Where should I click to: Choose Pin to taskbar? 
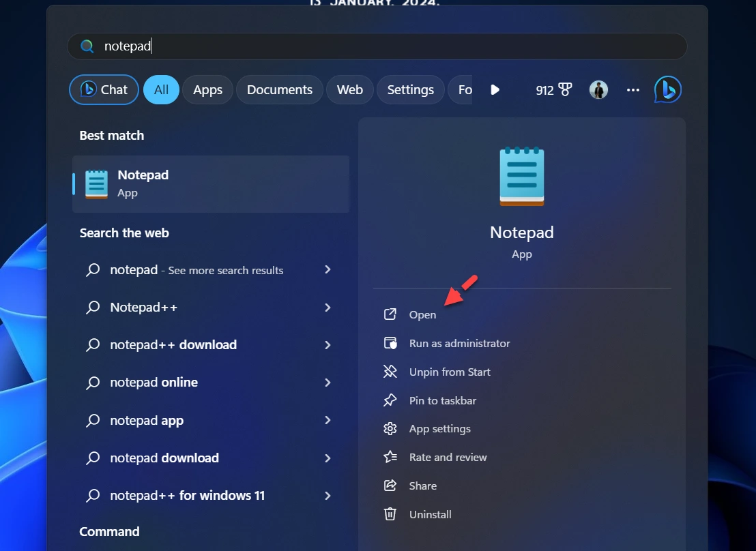click(443, 400)
